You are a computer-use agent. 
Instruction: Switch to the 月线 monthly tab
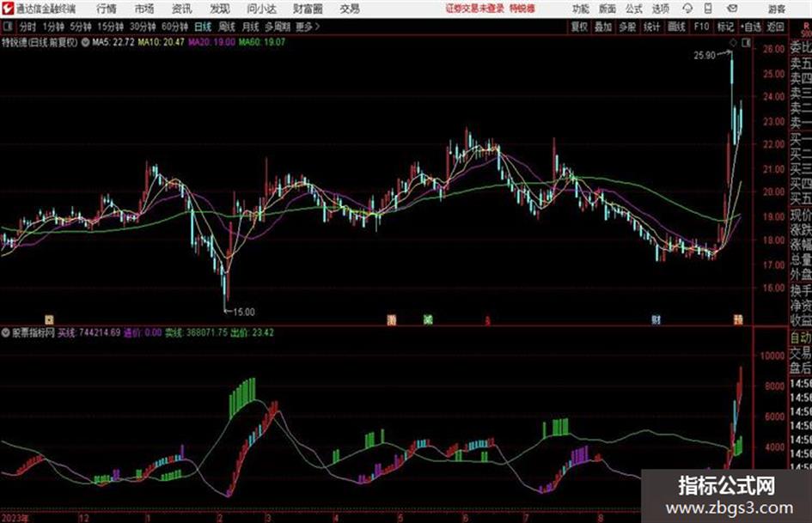(250, 27)
